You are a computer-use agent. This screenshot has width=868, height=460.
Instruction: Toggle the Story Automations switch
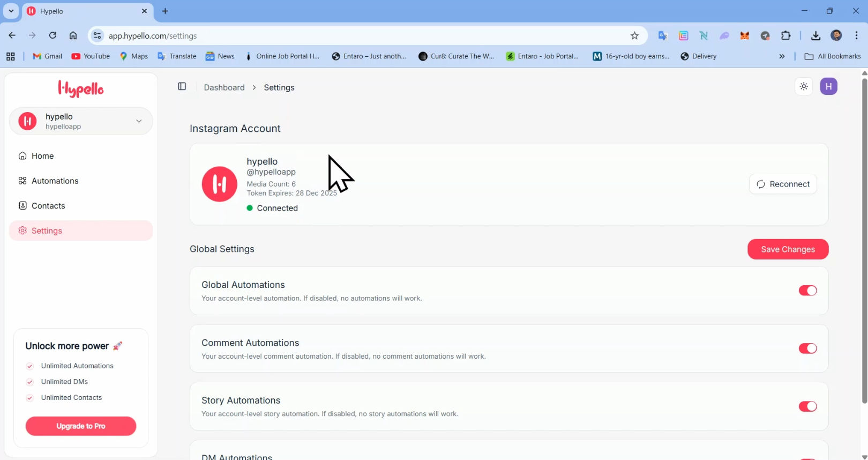(807, 406)
